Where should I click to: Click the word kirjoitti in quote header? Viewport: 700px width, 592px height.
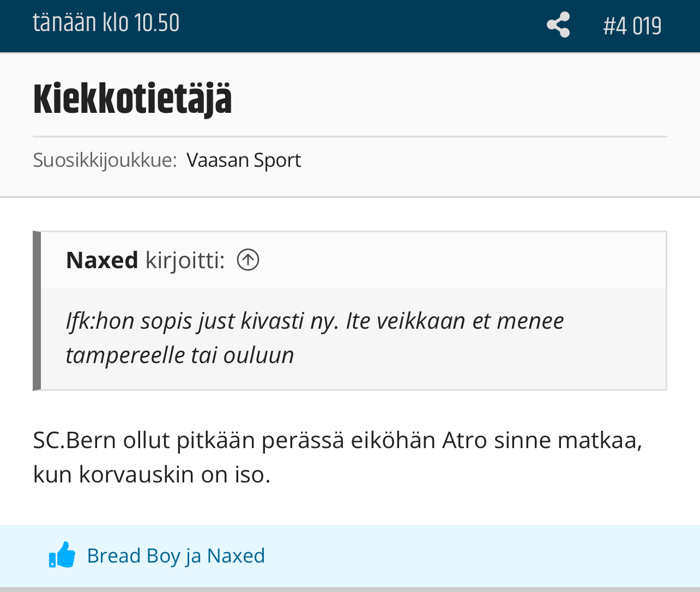pos(185,261)
